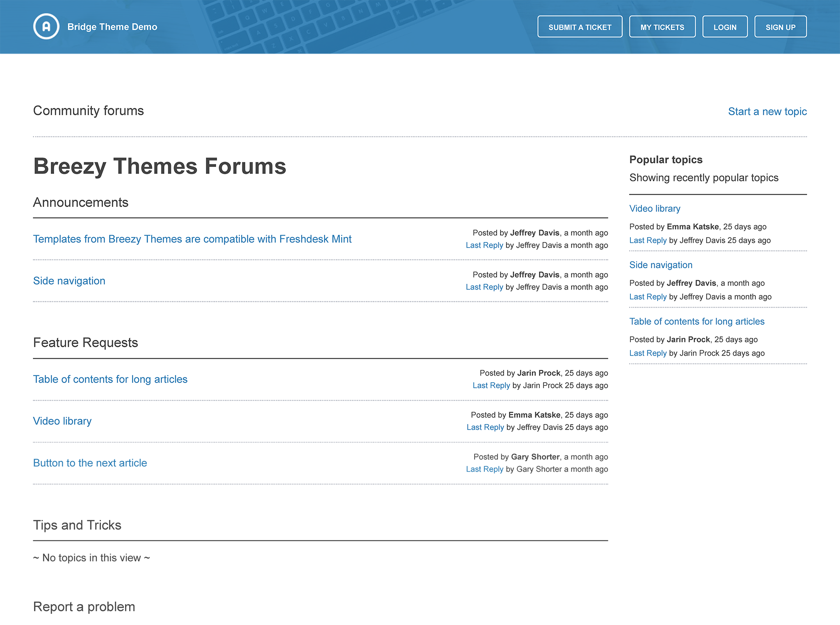840x625 pixels.
Task: Click the Breezy Themes Forums title
Action: [160, 167]
